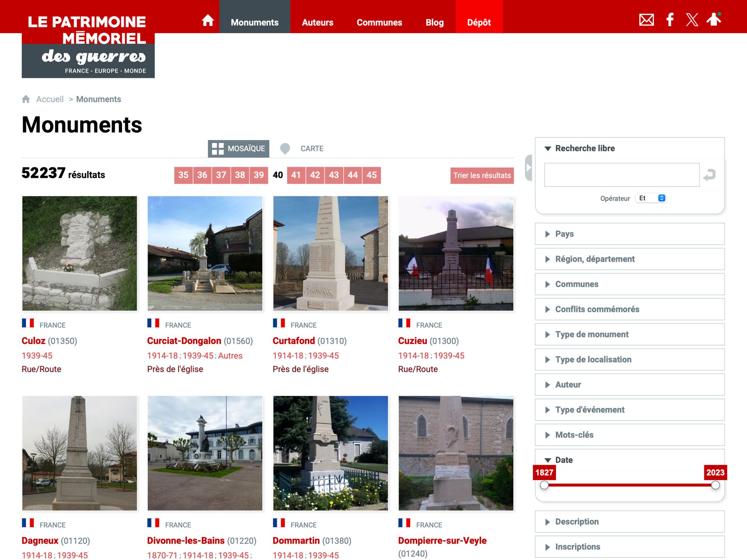Viewport: 747px width, 560px height.
Task: Open the Auteurs menu item
Action: coord(317,22)
